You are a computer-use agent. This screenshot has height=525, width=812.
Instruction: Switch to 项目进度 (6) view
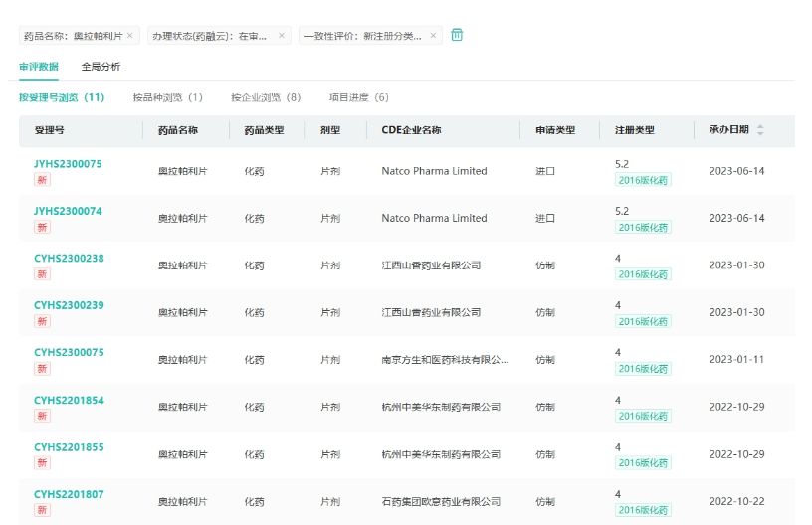point(358,97)
